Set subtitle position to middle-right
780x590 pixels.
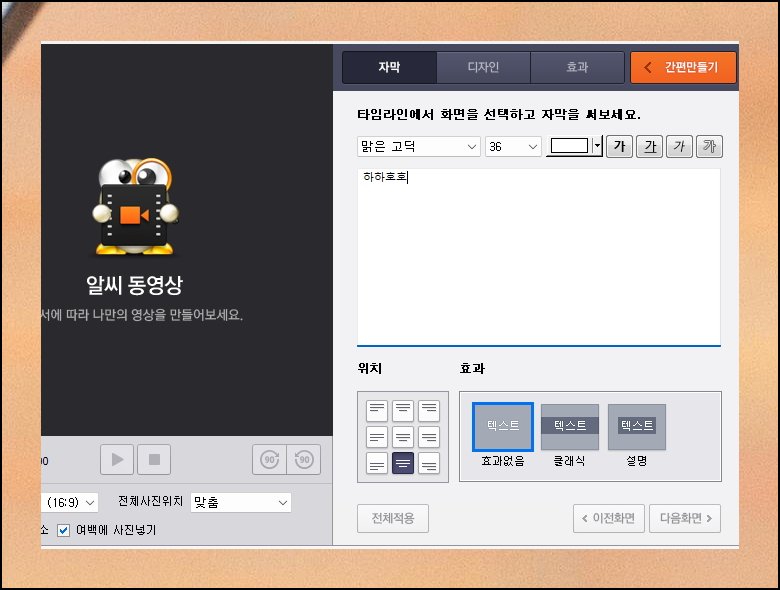pyautogui.click(x=429, y=437)
